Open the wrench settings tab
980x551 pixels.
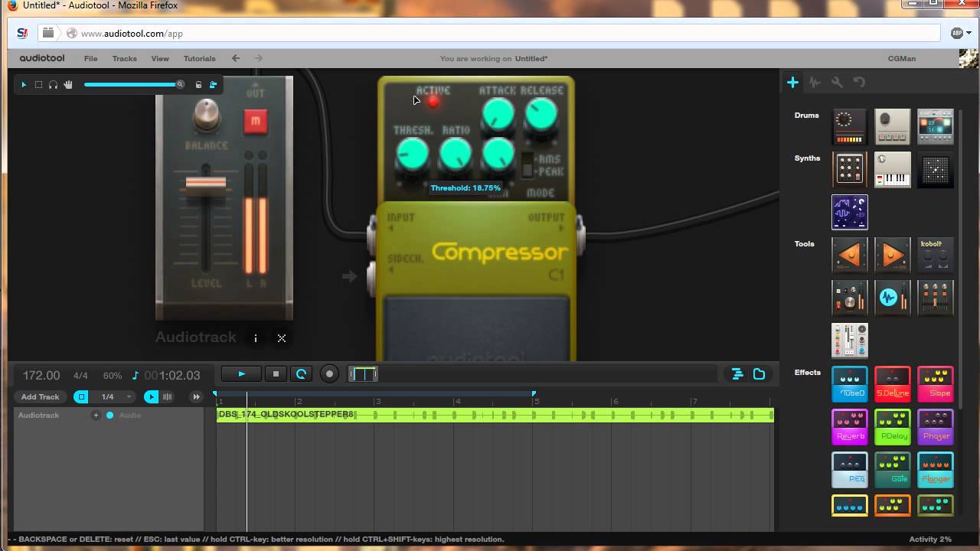point(837,82)
